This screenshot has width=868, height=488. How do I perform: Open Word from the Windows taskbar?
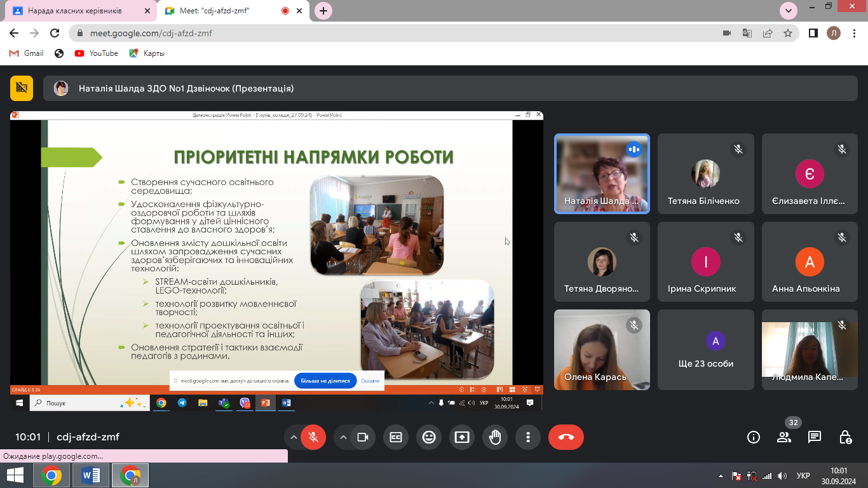pos(91,475)
